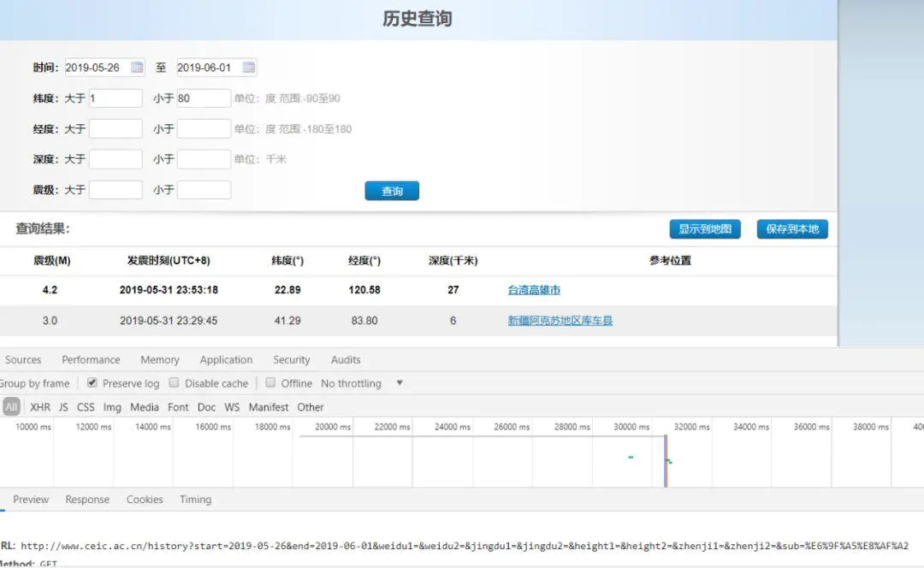Click the 显示到地图 button
Screen dimensions: 924x568
pos(705,228)
